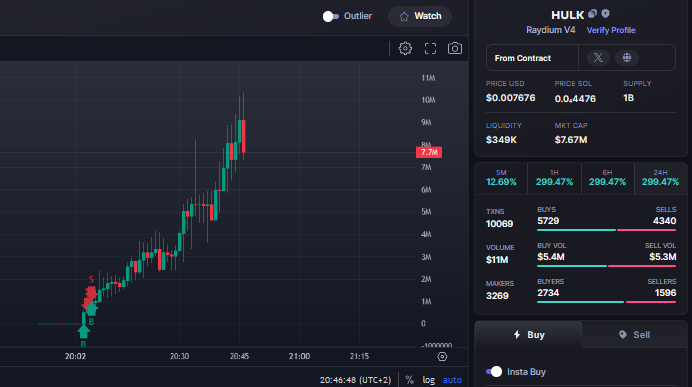Click the PRICE USD value $0.007676
Image resolution: width=692 pixels, height=387 pixels.
click(x=510, y=98)
